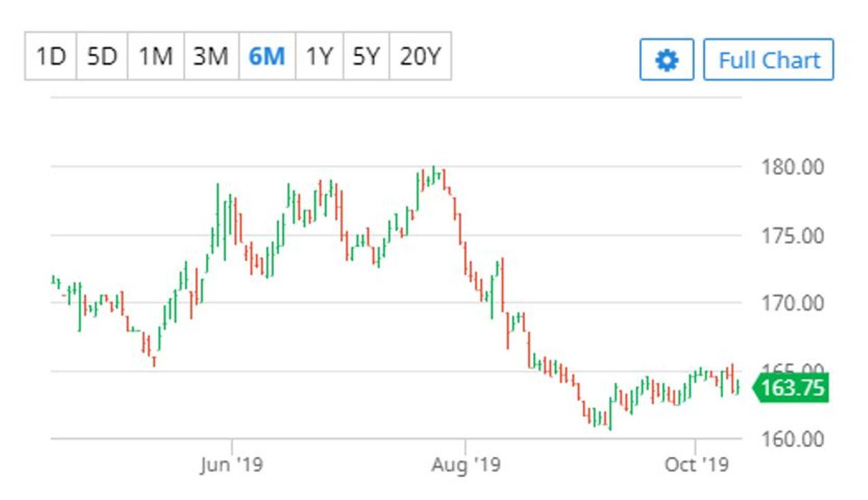Open the Full Chart view
The height and width of the screenshot is (500, 868).
point(769,60)
